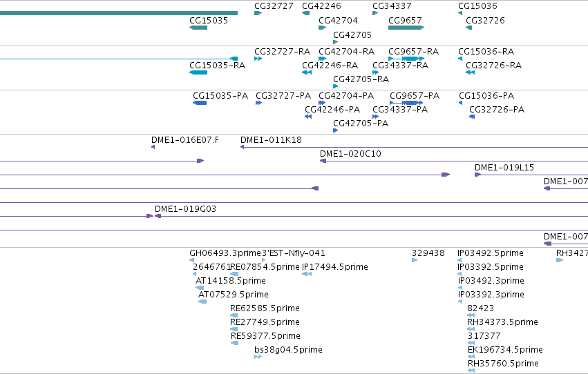Click the 3'EST-Nfly-041 label

(x=294, y=253)
